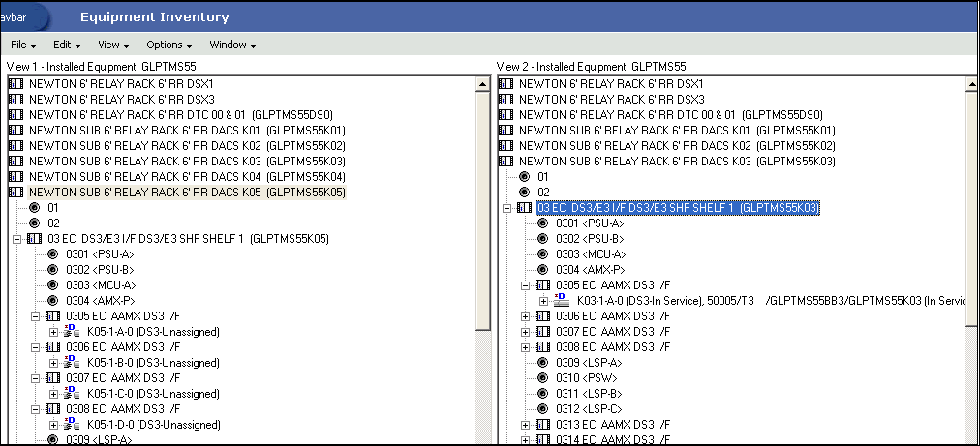
Task: Click slot icon of 0304 AMX-P in View 2
Action: (x=544, y=270)
